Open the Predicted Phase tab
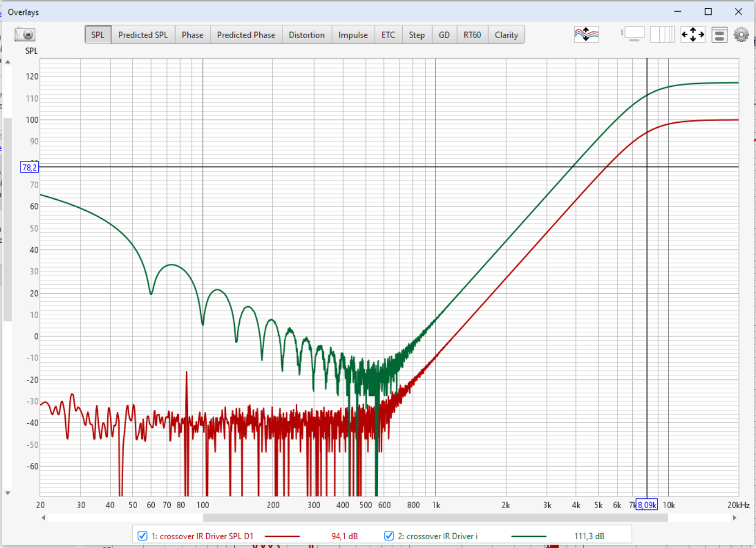756x548 pixels. pos(246,35)
